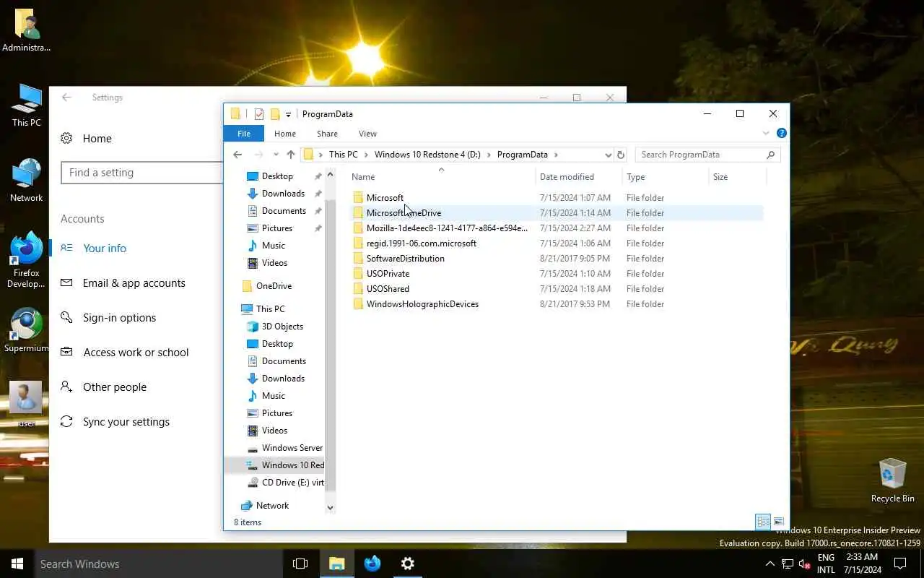
Task: Sort by Size column header
Action: [x=720, y=176]
